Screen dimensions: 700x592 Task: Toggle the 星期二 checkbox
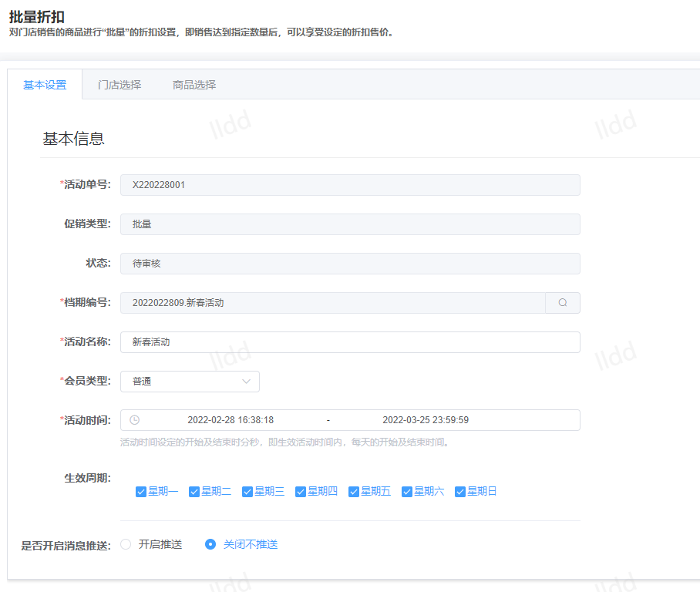point(194,492)
